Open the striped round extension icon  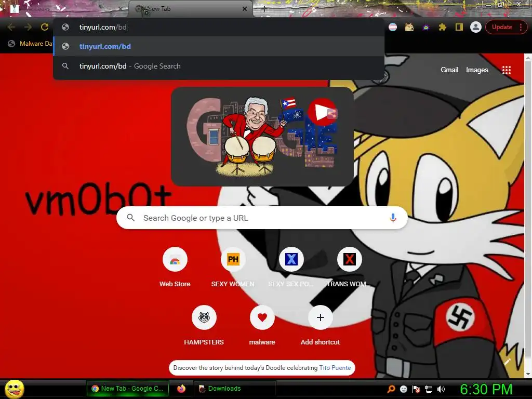393,27
